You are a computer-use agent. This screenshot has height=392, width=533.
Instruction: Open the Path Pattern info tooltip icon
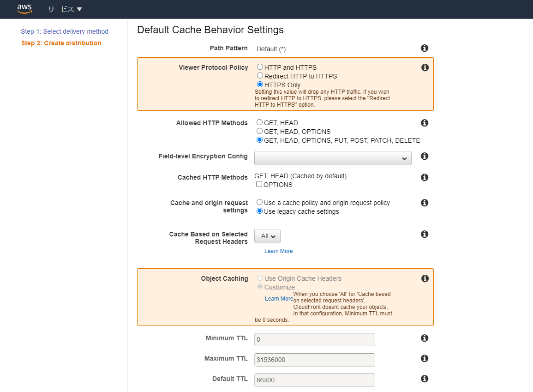[425, 48]
